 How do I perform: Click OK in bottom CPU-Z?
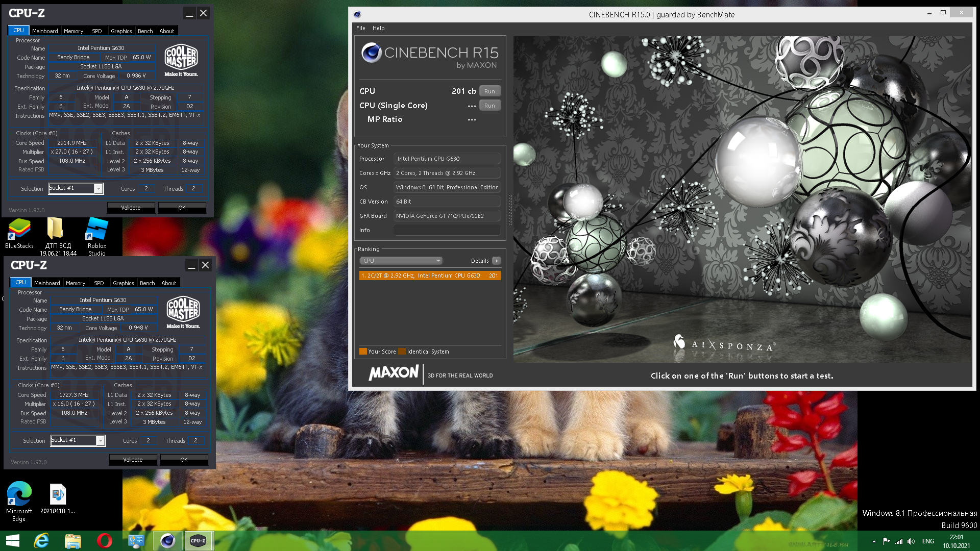click(x=184, y=460)
